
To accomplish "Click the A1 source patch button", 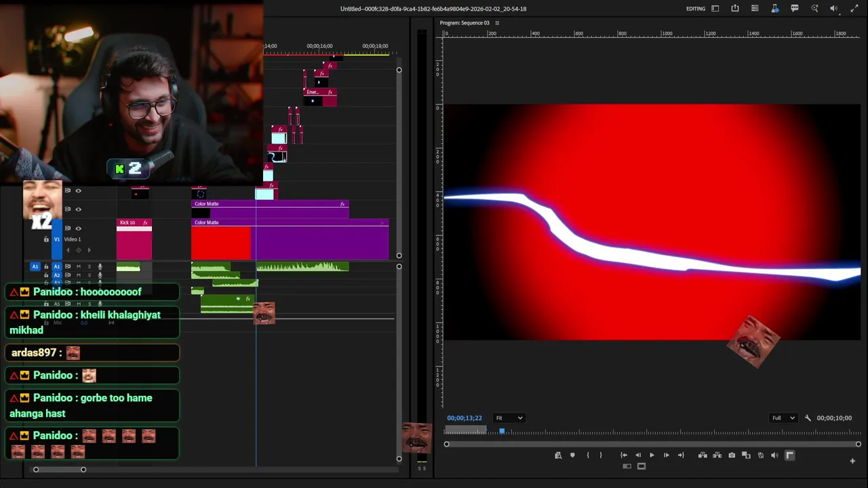I will (35, 266).
